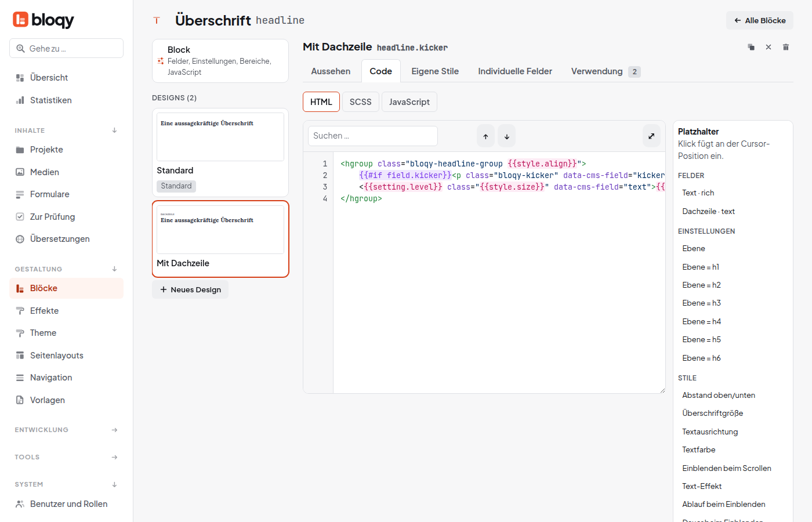Open the Individuelle Felder tab
812x522 pixels.
click(x=515, y=71)
